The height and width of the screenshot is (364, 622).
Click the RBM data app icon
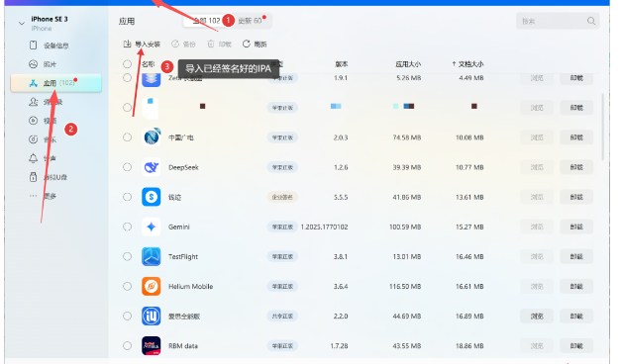pyautogui.click(x=152, y=346)
